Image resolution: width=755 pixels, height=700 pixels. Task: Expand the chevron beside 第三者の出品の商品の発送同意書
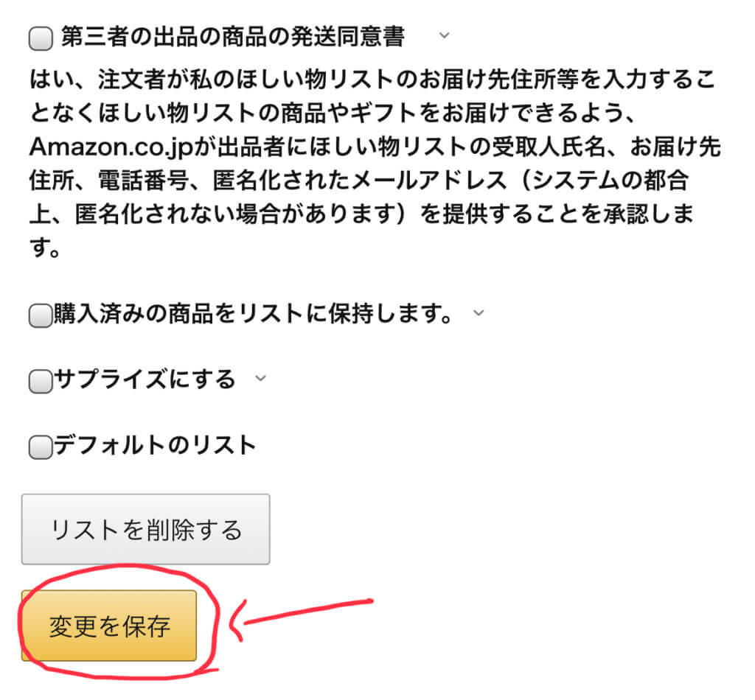coord(443,35)
